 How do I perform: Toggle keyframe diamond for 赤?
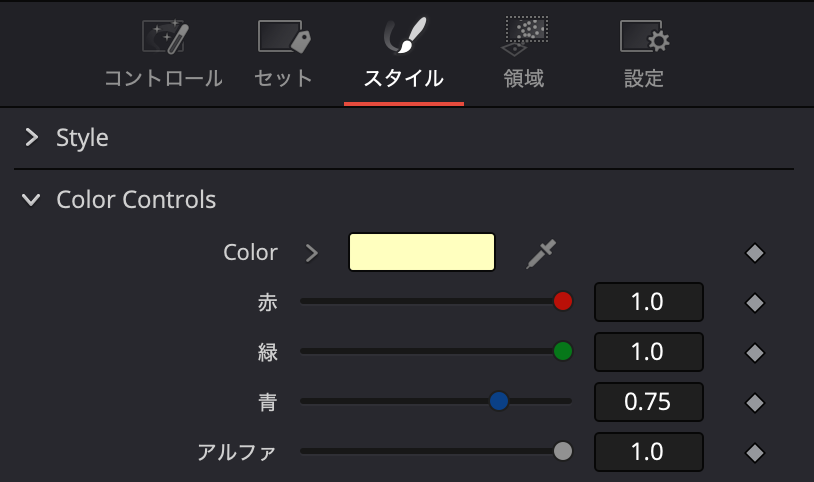(x=755, y=303)
